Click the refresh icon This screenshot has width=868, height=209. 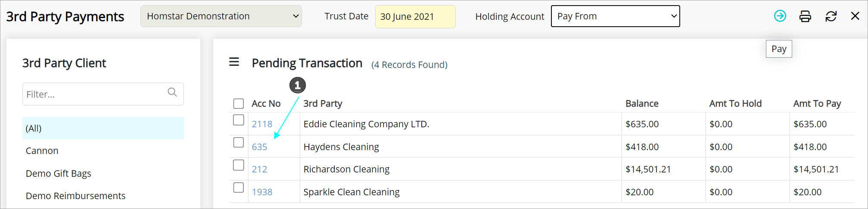831,16
